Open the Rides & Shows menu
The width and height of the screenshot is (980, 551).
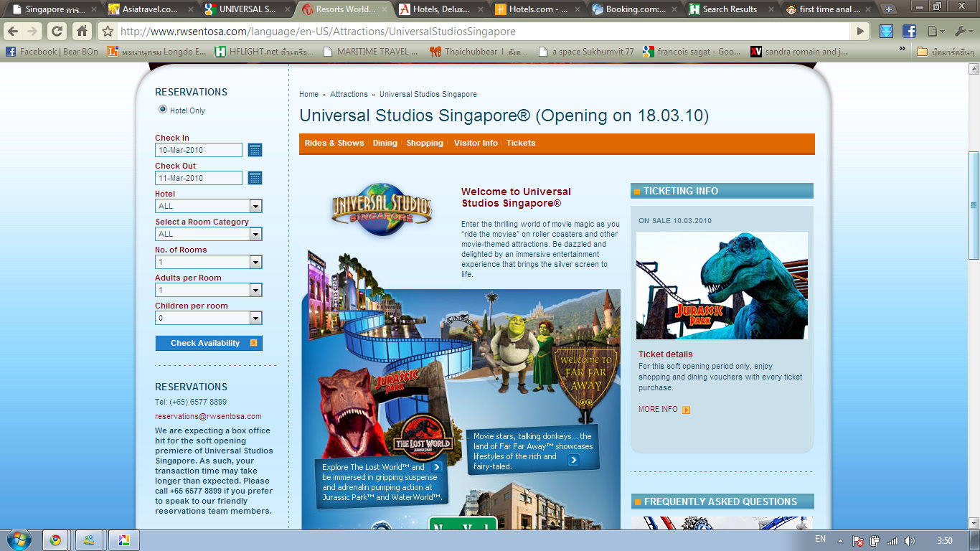pyautogui.click(x=334, y=143)
